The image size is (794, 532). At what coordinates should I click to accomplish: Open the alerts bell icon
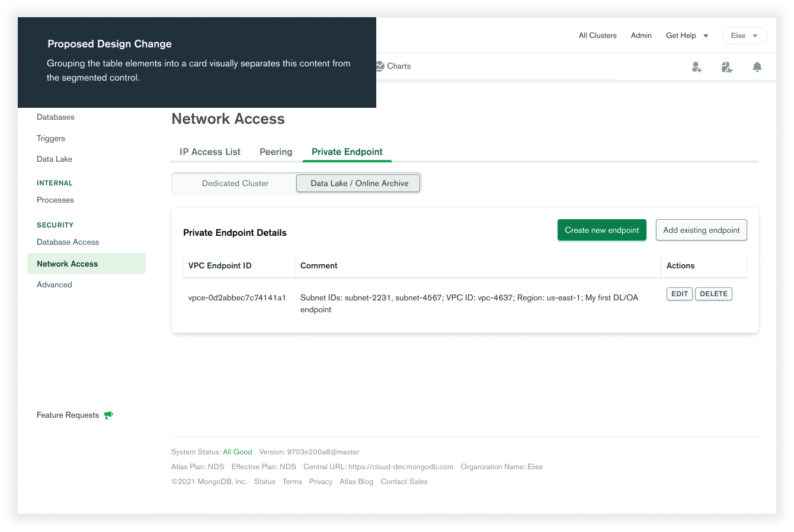pos(757,67)
